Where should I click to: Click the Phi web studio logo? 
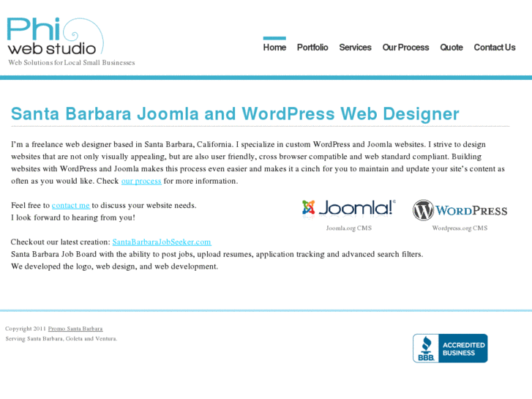pyautogui.click(x=56, y=37)
